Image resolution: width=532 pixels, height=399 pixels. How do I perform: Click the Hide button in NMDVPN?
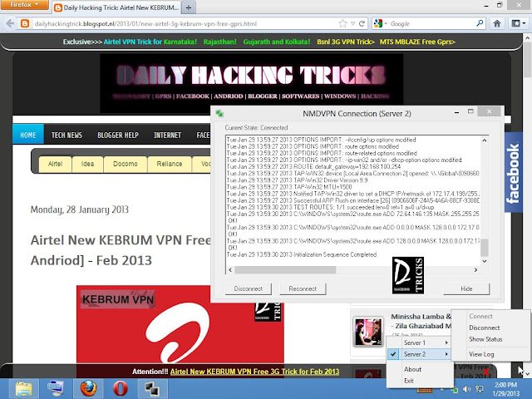pyautogui.click(x=466, y=288)
